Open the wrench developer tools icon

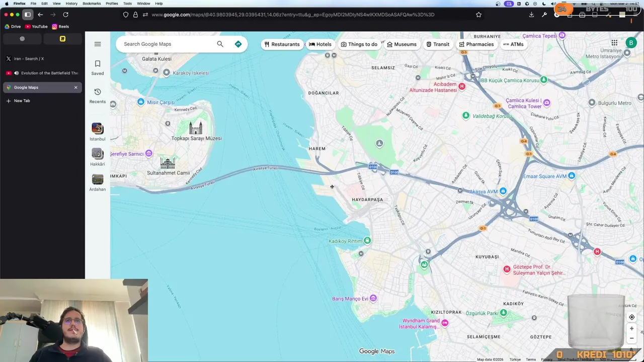pyautogui.click(x=544, y=15)
